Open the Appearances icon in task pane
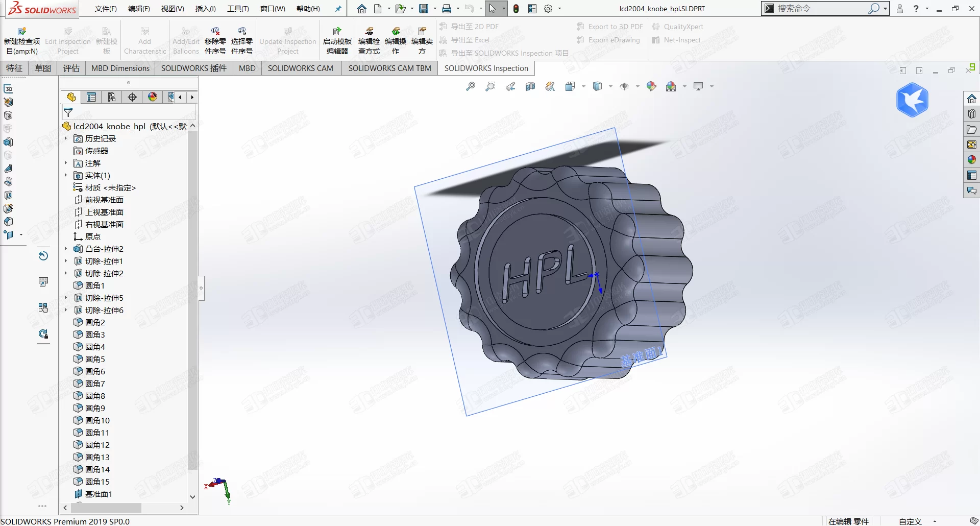The image size is (980, 526). pos(972,160)
